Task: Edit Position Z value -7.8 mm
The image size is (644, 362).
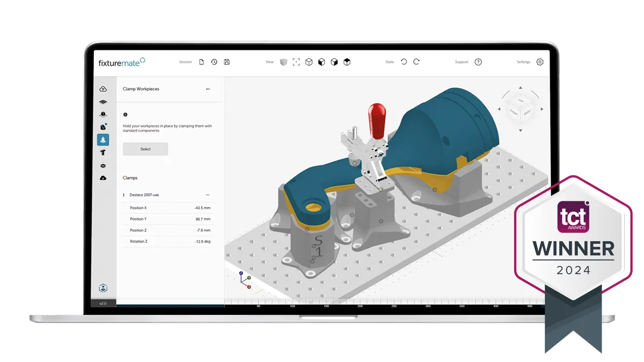Action: click(x=203, y=231)
